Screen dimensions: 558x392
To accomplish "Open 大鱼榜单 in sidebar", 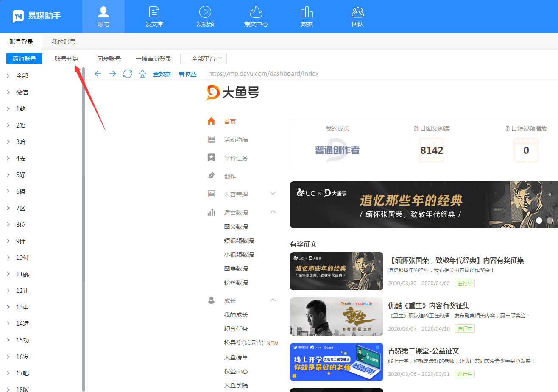I will 236,357.
